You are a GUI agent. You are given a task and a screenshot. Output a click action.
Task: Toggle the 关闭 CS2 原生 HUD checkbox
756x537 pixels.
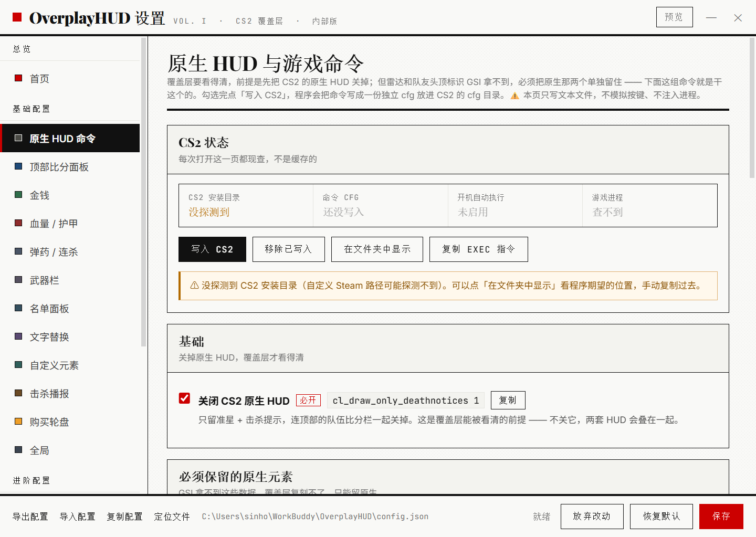[184, 398]
